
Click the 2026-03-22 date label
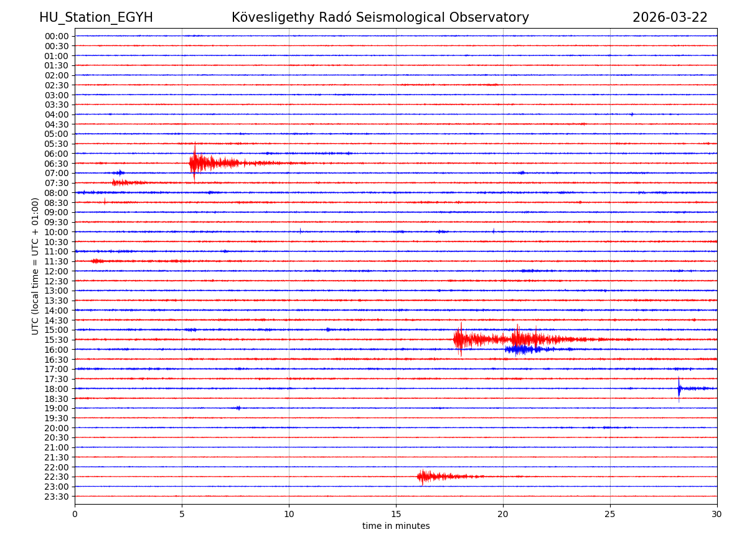670,18
